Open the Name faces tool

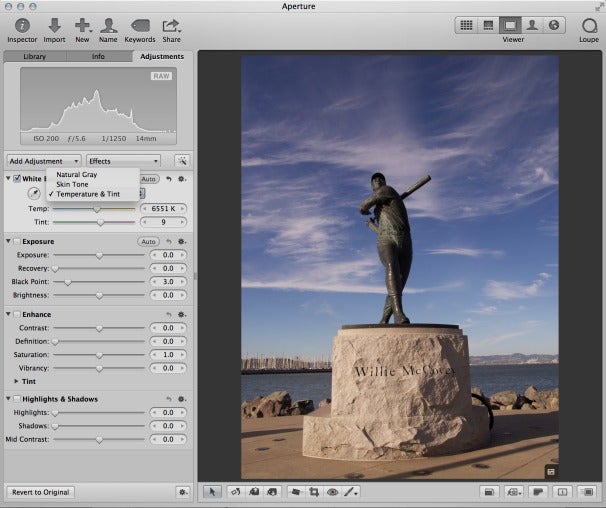(109, 26)
